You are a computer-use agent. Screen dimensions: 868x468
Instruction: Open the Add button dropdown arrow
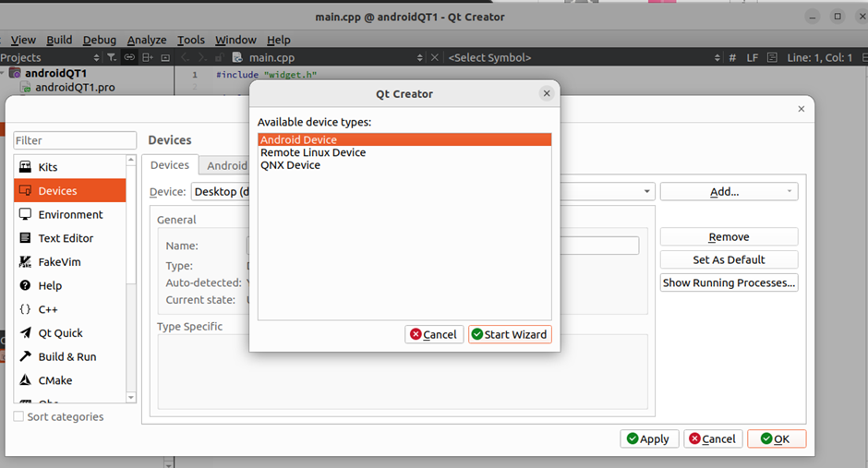790,191
